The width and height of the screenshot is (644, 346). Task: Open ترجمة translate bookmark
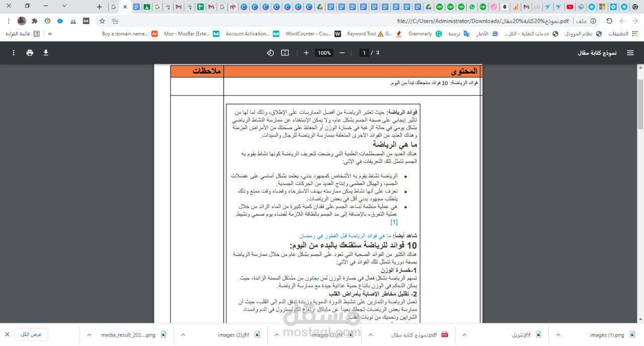click(459, 34)
